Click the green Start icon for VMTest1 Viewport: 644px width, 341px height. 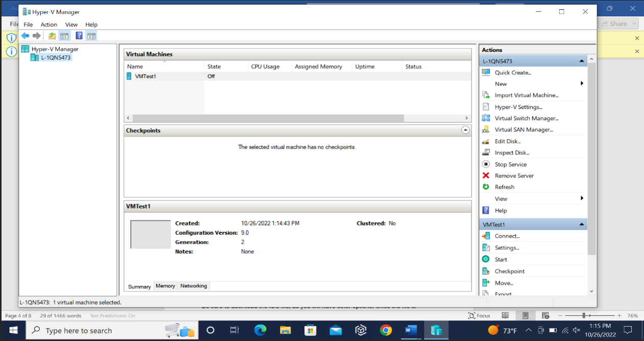[486, 259]
